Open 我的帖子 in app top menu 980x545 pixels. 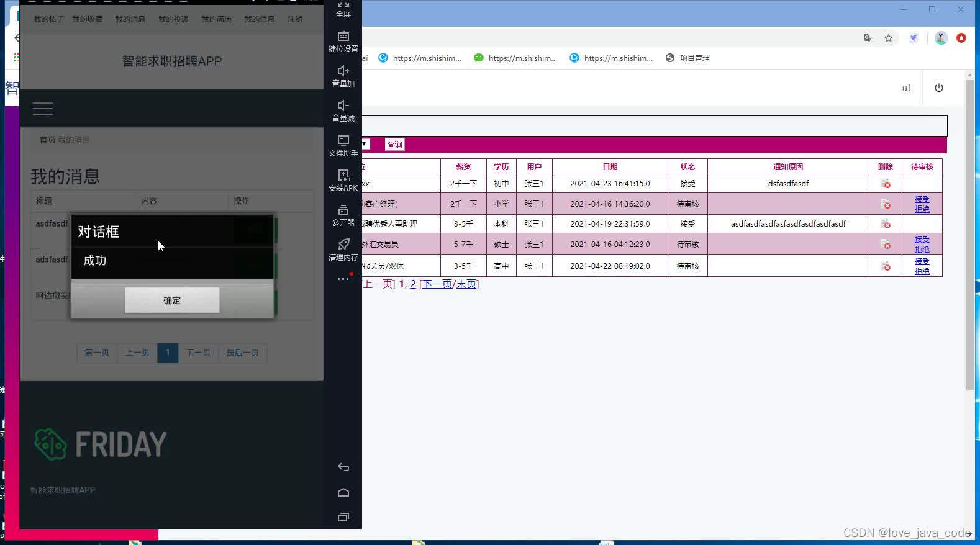tap(48, 19)
